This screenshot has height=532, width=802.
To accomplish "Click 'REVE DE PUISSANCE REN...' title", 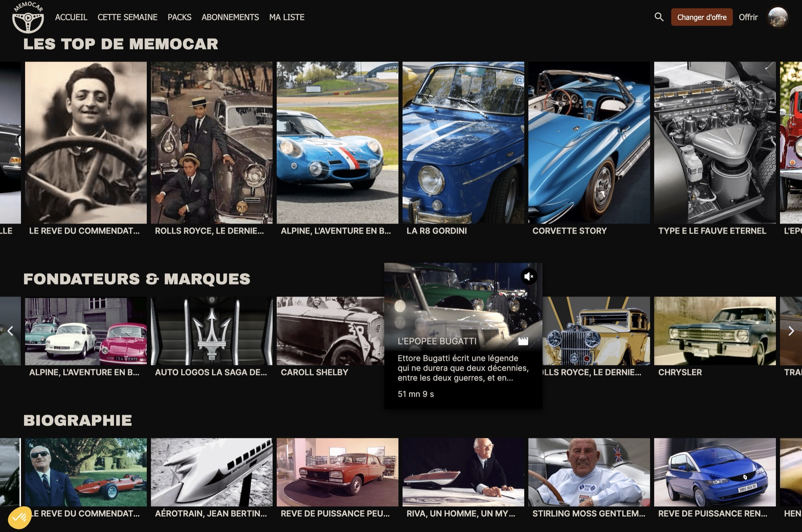I will (713, 514).
